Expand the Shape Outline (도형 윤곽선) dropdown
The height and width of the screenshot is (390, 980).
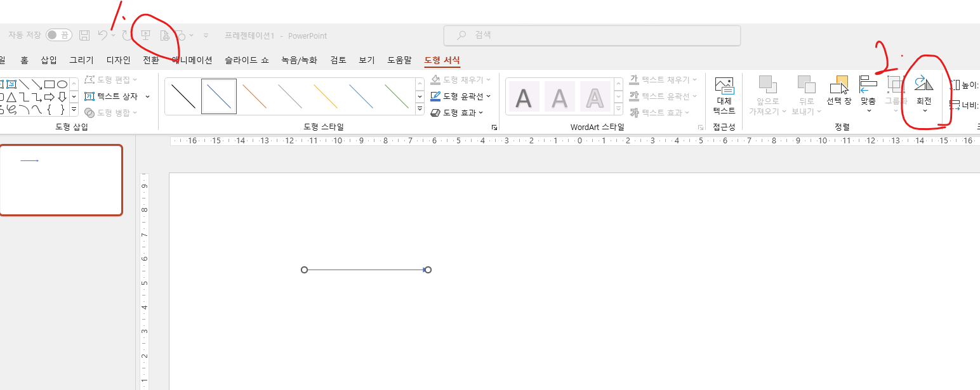[488, 96]
